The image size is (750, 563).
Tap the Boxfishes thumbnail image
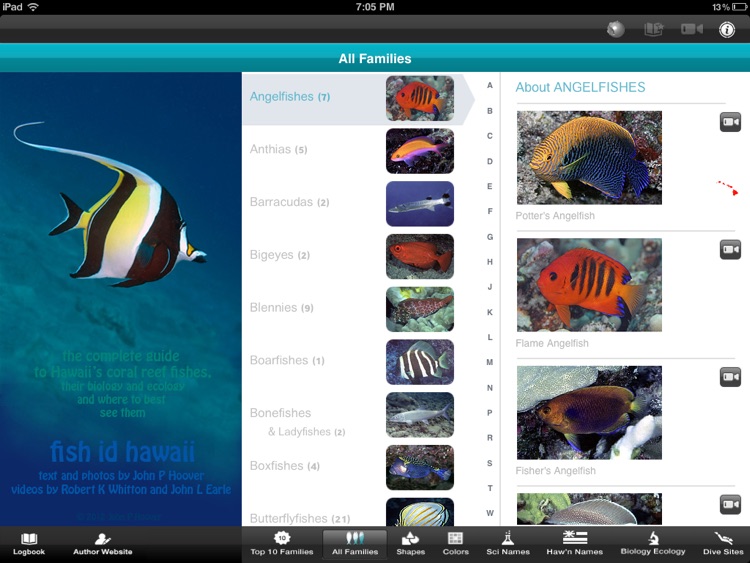click(420, 467)
